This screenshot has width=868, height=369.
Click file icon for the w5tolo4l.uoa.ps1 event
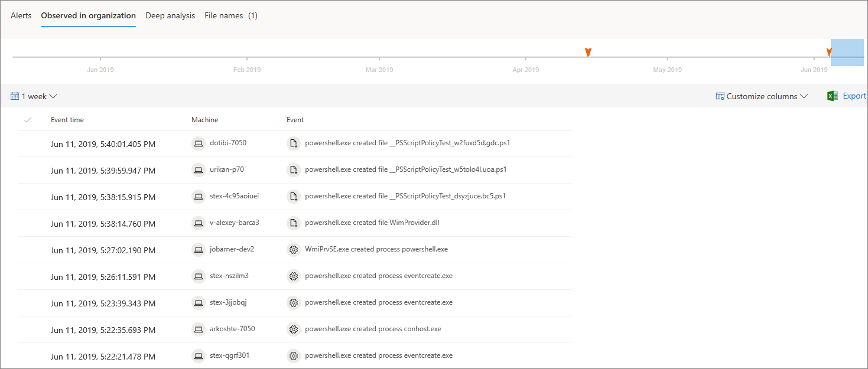[293, 169]
